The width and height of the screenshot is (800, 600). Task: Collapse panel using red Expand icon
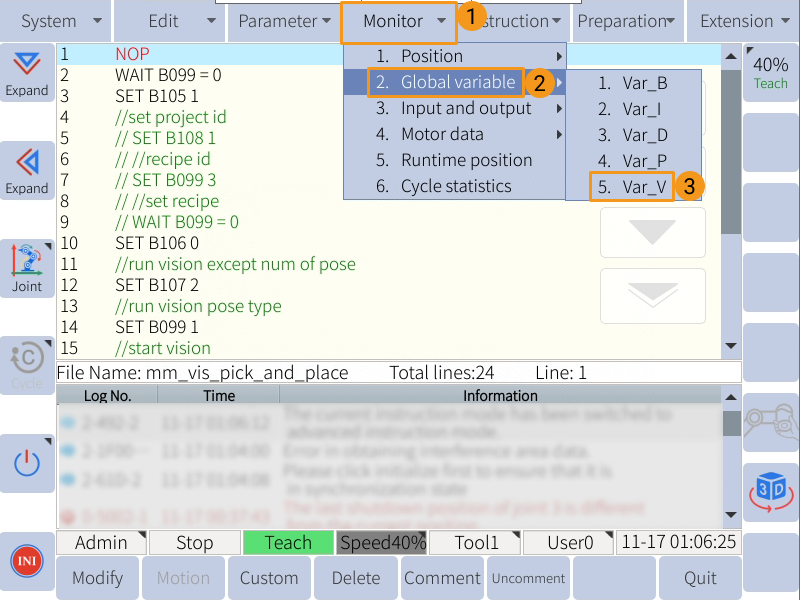(x=27, y=170)
